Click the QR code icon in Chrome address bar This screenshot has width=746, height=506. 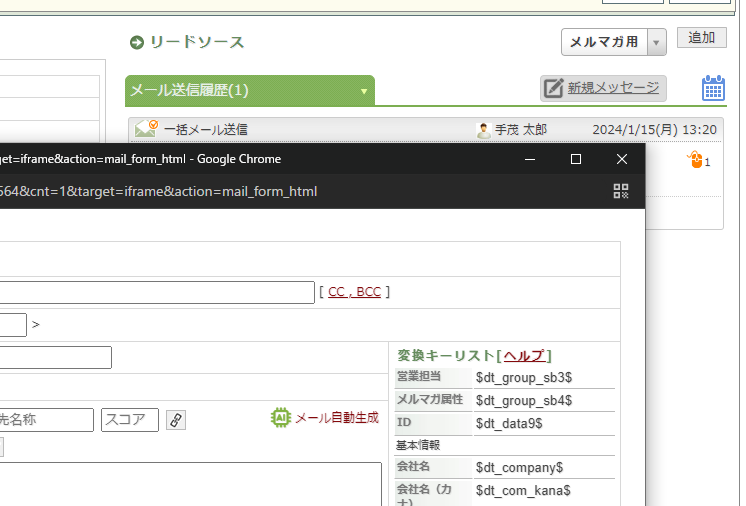tap(621, 191)
